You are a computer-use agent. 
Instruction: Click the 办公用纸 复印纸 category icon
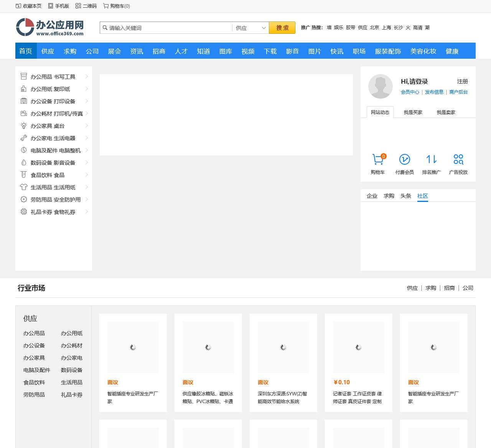(24, 89)
